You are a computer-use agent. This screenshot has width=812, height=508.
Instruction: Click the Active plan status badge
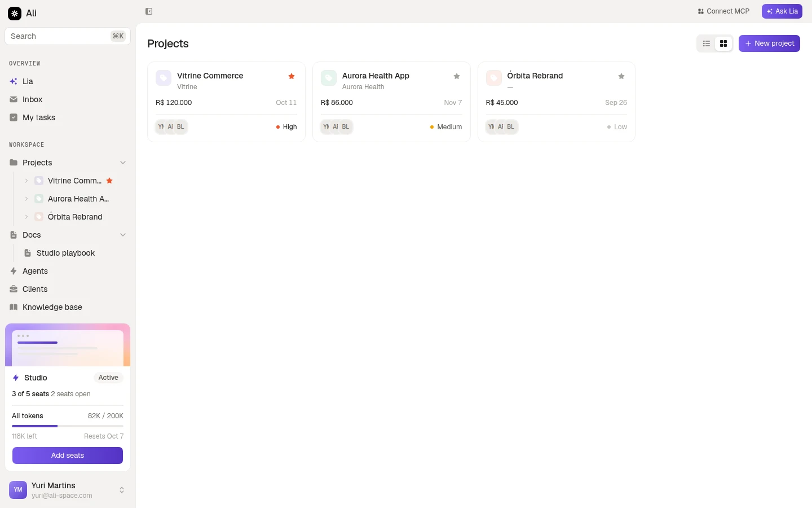tap(108, 378)
